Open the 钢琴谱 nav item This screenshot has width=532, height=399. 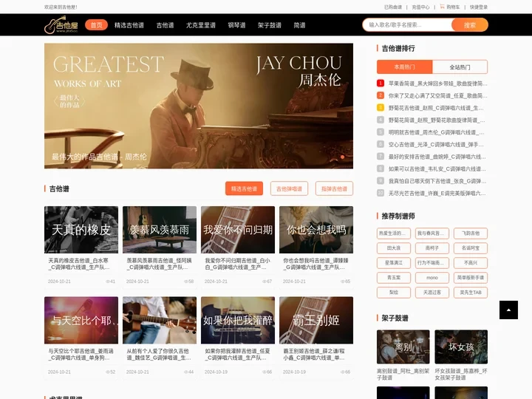[x=236, y=25]
